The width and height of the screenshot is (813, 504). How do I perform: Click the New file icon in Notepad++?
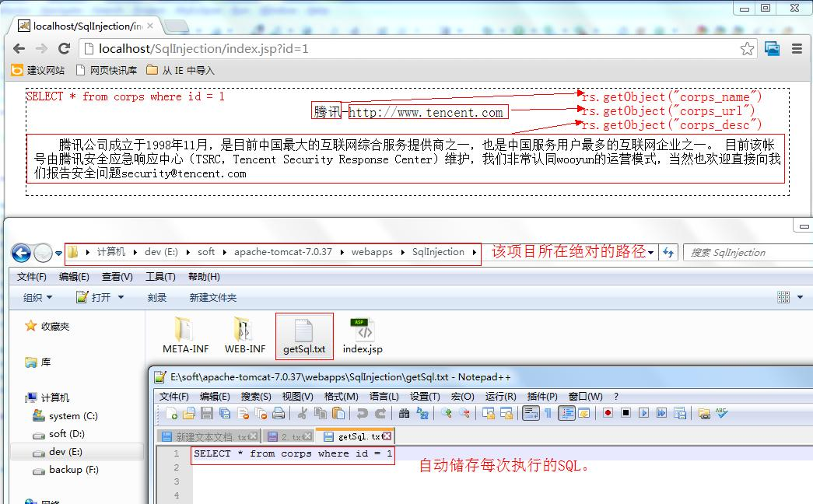click(x=172, y=413)
